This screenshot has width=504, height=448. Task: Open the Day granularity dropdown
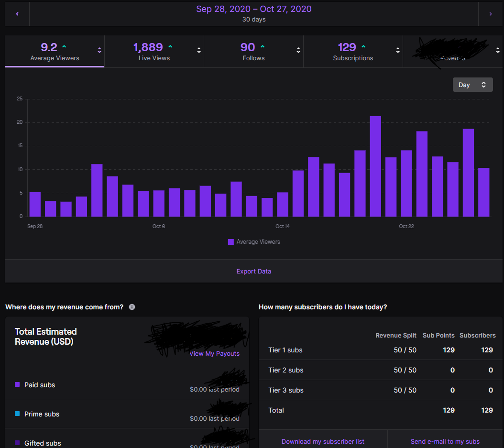pos(472,85)
